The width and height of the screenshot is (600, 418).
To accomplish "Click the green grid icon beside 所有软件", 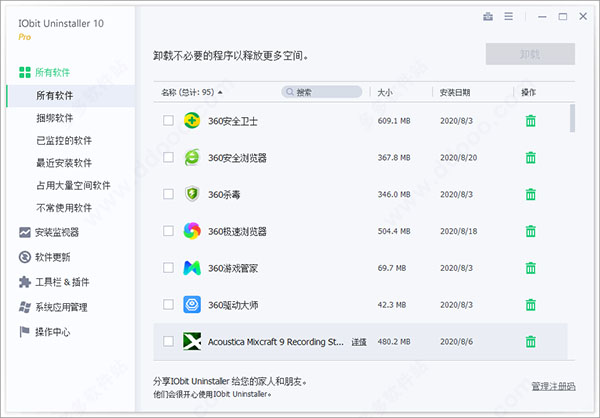I will pos(24,72).
